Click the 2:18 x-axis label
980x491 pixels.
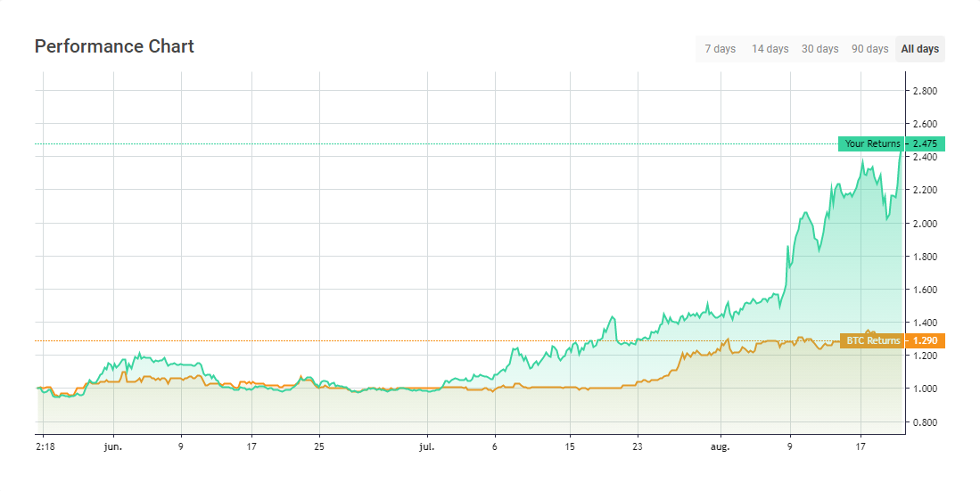point(45,446)
